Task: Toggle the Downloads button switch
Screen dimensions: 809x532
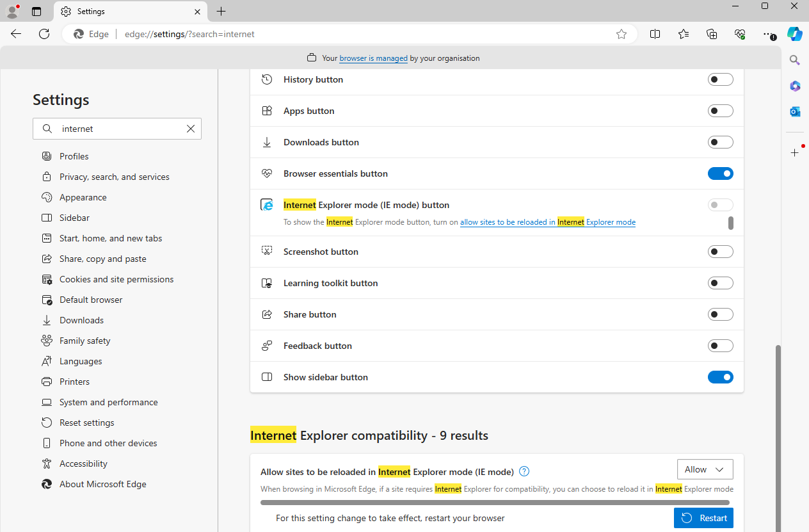Action: [x=721, y=142]
